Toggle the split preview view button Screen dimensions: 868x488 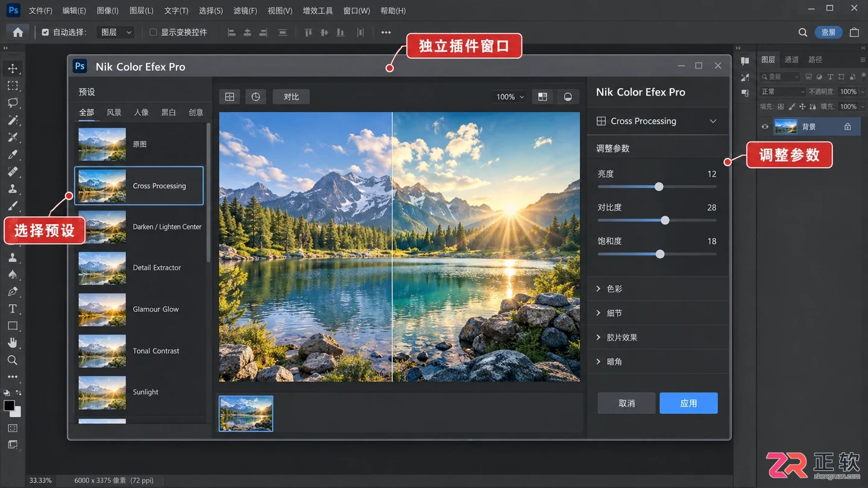coord(542,96)
